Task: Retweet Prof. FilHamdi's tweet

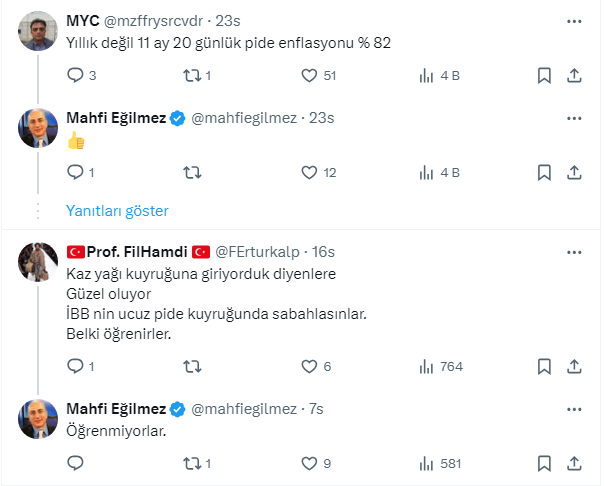Action: tap(191, 366)
